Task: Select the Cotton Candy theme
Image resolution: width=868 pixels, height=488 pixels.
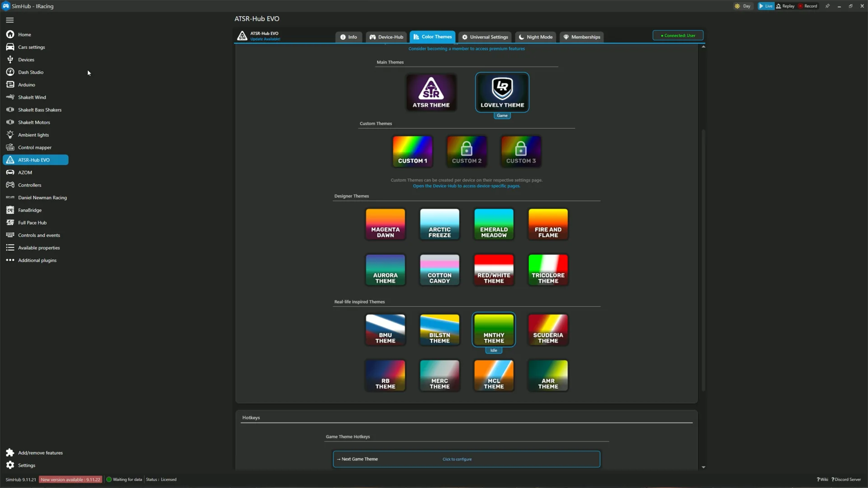Action: pyautogui.click(x=440, y=270)
